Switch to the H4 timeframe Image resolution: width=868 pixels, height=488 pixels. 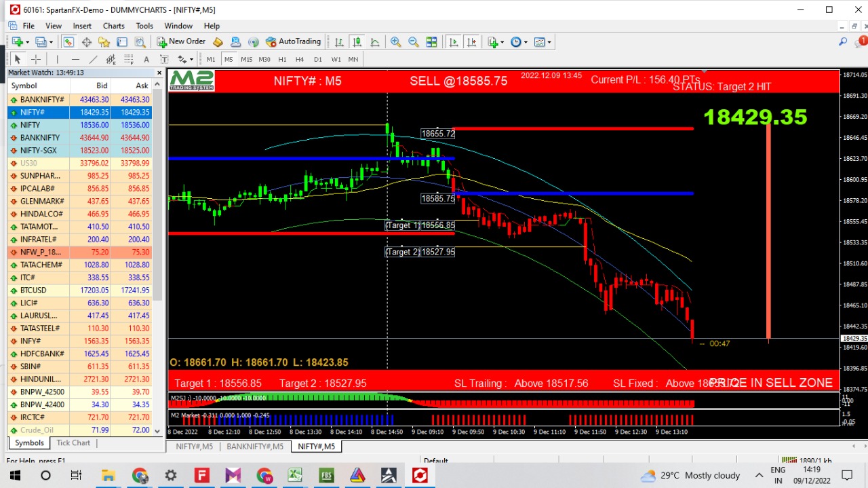coord(300,60)
